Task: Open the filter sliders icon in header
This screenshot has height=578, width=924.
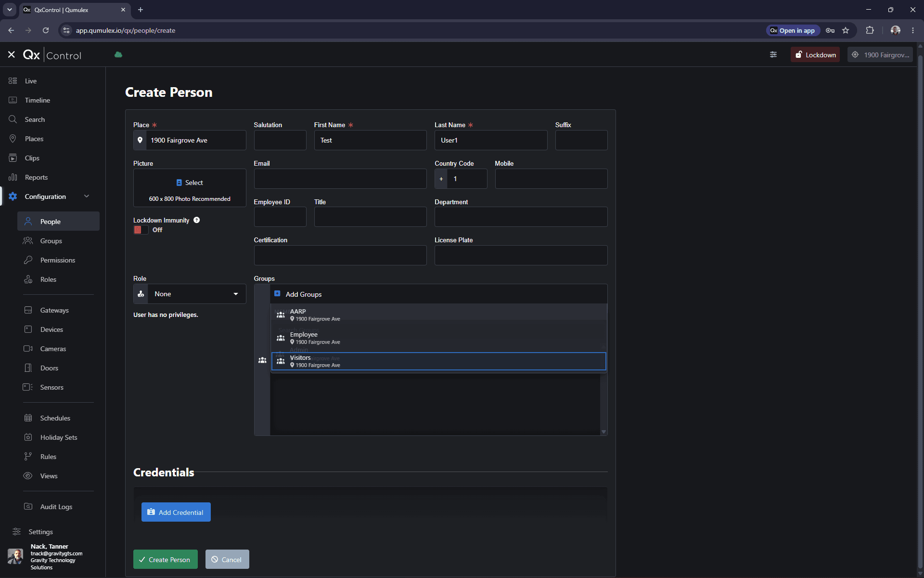Action: pos(773,55)
